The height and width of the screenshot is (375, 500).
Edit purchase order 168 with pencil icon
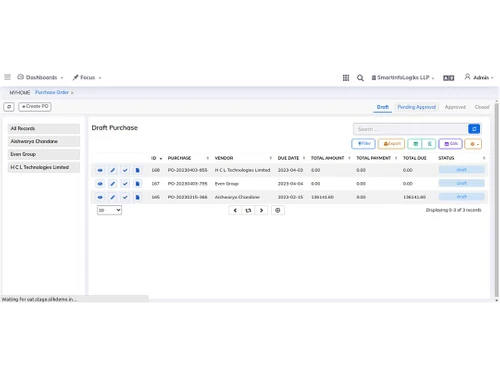tap(113, 170)
